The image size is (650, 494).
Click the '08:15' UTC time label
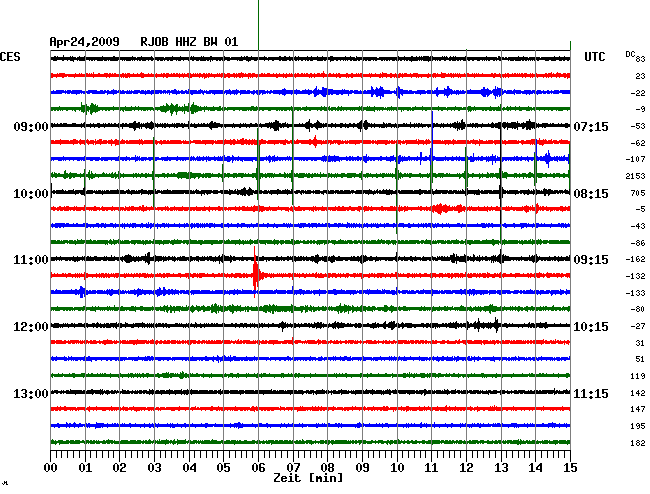[591, 194]
